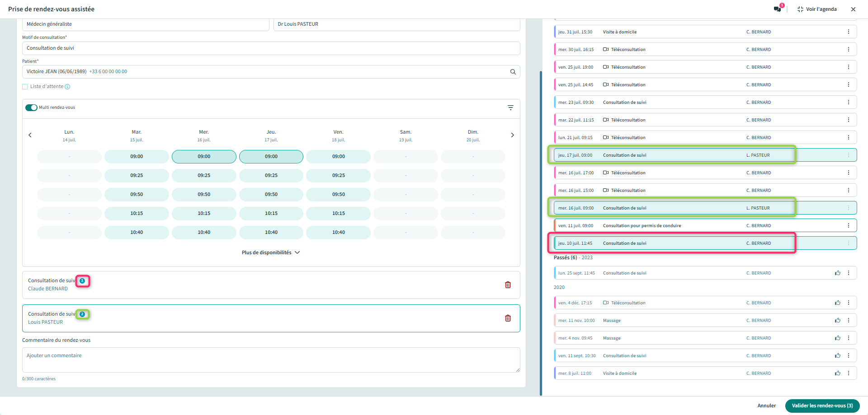Click the filter icon above the calendar
Viewport: 868px width, 415px height.
[510, 107]
